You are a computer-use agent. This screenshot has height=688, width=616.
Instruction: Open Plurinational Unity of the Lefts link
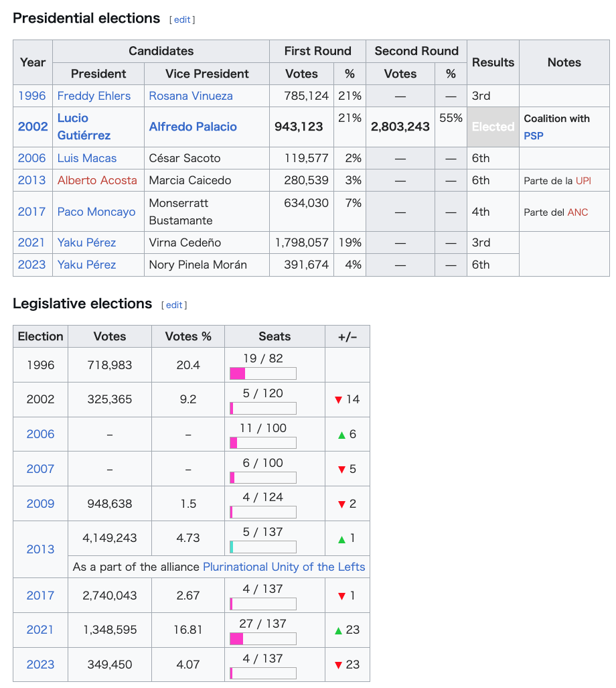point(284,567)
